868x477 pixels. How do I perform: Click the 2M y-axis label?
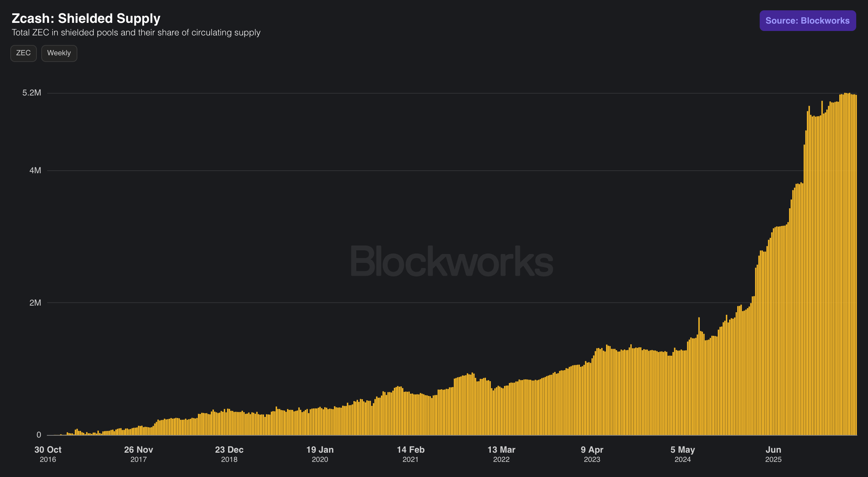pyautogui.click(x=35, y=303)
